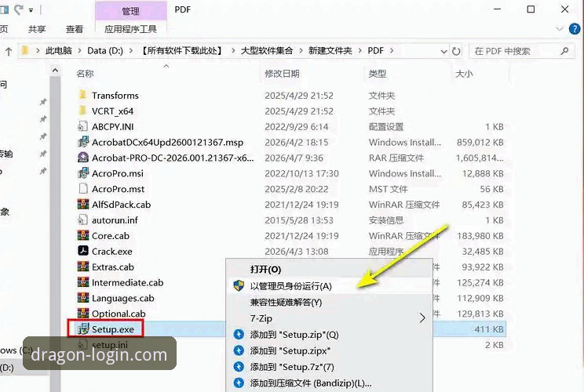The height and width of the screenshot is (392, 584).
Task: Click Bandizip icon beside Add to Setup.zip
Action: click(x=239, y=334)
